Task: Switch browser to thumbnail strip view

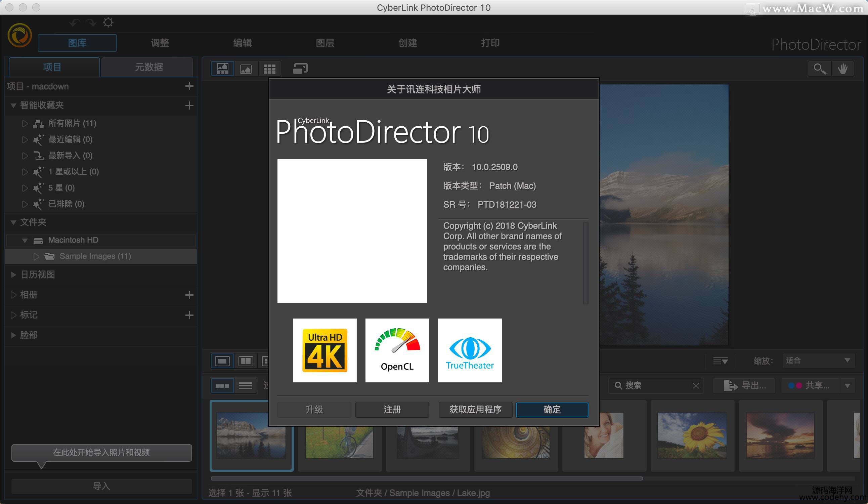Action: click(x=222, y=386)
